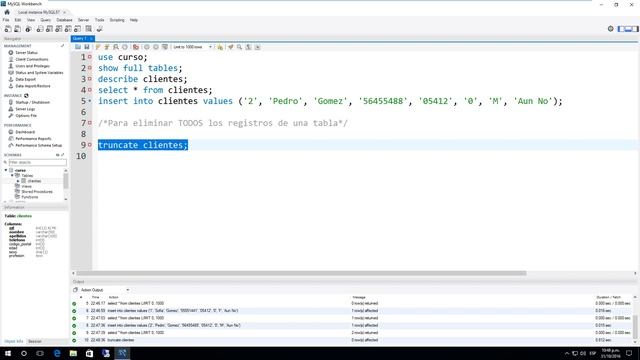Open the Scripting menu
This screenshot has width=640, height=360.
117,20
